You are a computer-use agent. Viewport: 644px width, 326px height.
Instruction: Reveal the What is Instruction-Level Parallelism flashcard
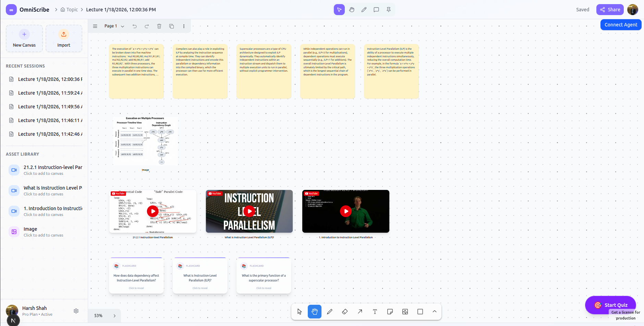[x=200, y=276]
